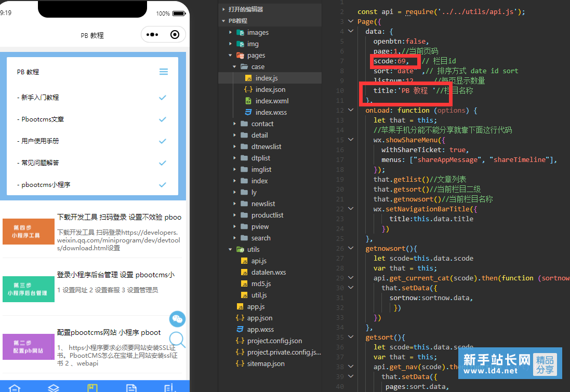Select the Pbootcms文章 checkmark
Viewport: 570px width, 392px height.
click(163, 119)
